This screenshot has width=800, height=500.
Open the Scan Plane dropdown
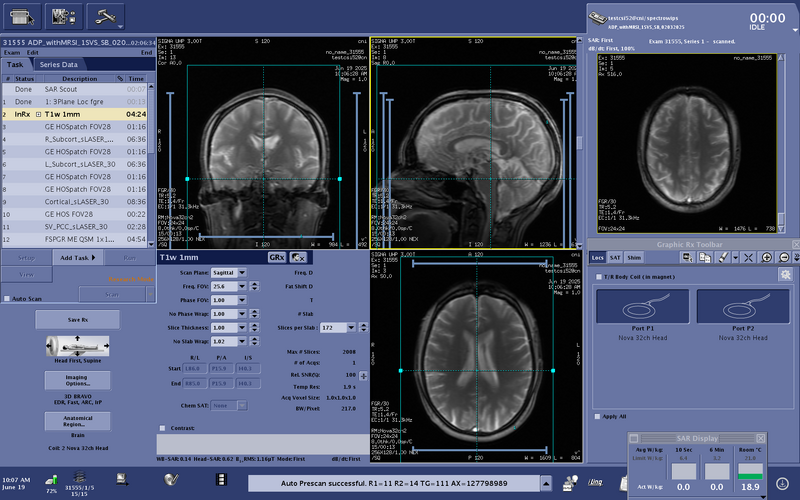pyautogui.click(x=242, y=272)
